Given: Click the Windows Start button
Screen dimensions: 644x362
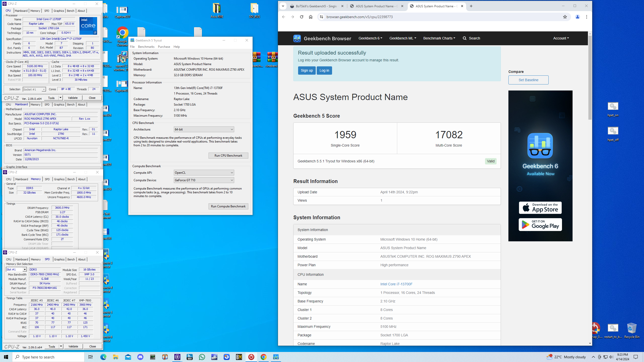Looking at the screenshot, I should (6, 357).
